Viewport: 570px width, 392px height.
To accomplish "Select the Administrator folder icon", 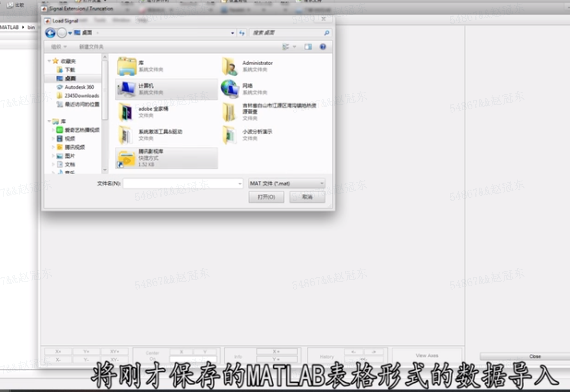I will pos(230,66).
